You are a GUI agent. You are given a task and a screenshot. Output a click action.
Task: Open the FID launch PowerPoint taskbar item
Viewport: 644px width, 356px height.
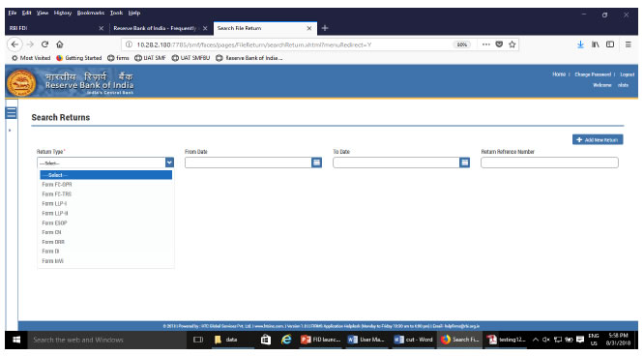321,340
